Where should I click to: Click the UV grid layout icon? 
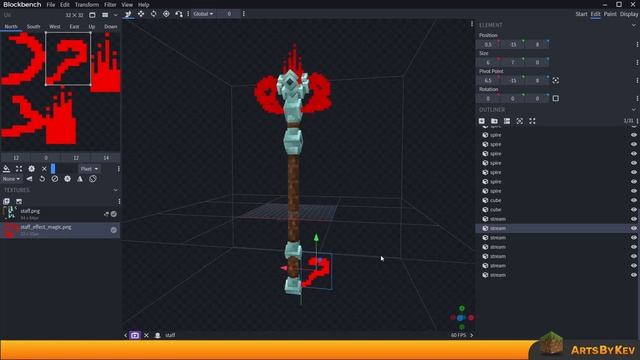click(105, 15)
